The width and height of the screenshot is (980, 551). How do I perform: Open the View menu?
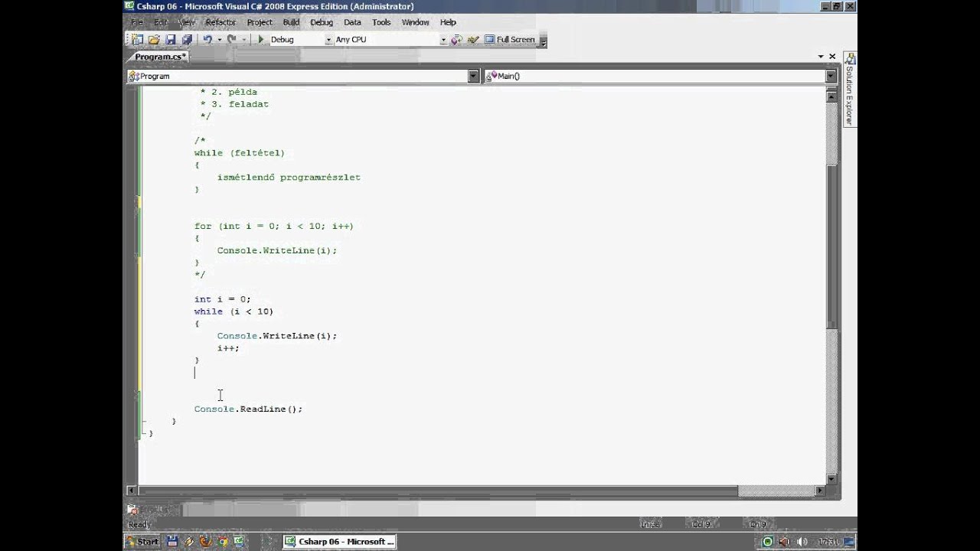pos(186,22)
